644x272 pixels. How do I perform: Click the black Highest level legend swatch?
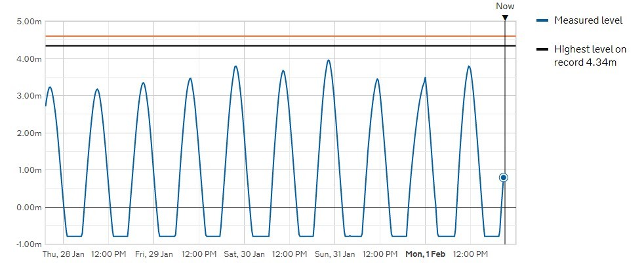(542, 49)
